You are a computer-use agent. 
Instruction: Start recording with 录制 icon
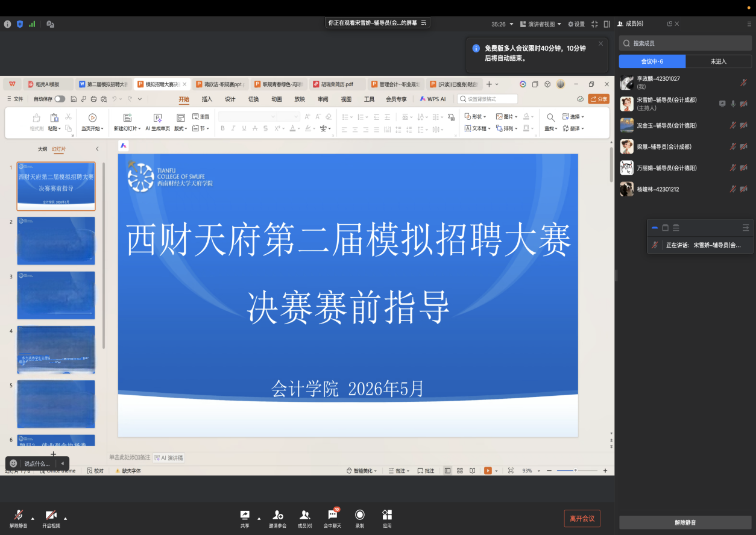pyautogui.click(x=360, y=515)
